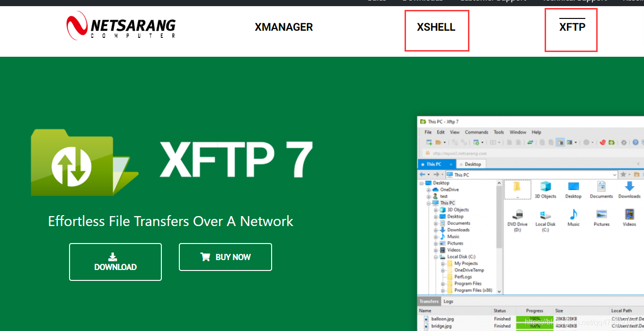
Task: Click the green-blue synchronize transfer arrows icon
Action: [530, 142]
